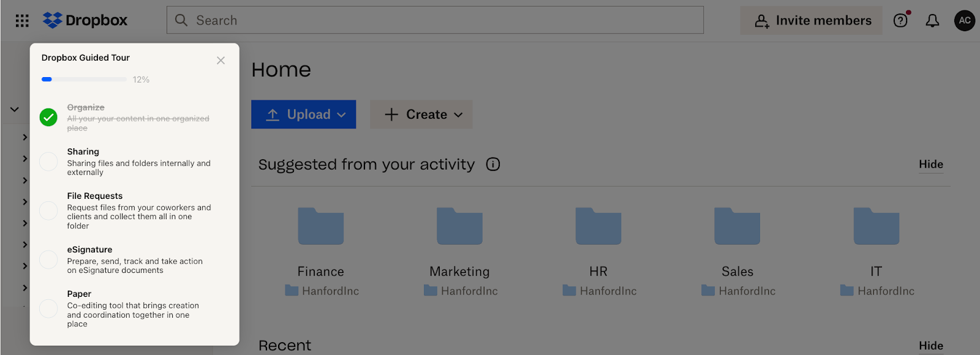Click the Home page heading
This screenshot has width=980, height=355.
point(281,70)
